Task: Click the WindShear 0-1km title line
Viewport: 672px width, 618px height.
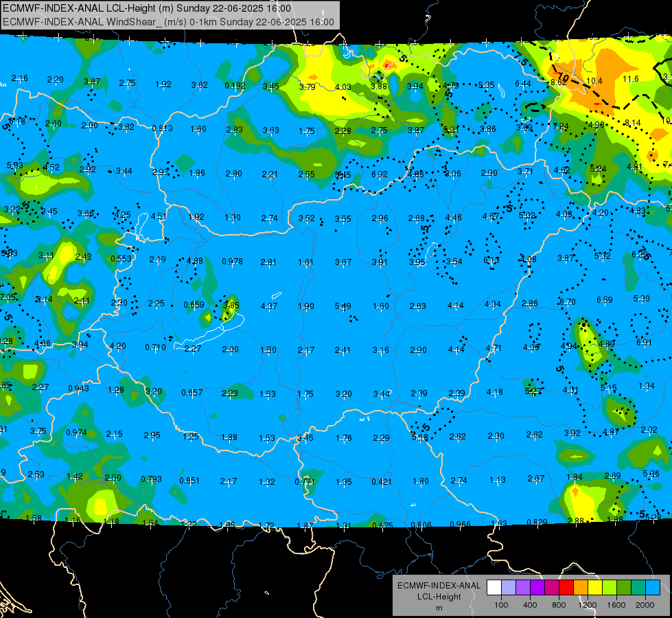Action: (168, 22)
